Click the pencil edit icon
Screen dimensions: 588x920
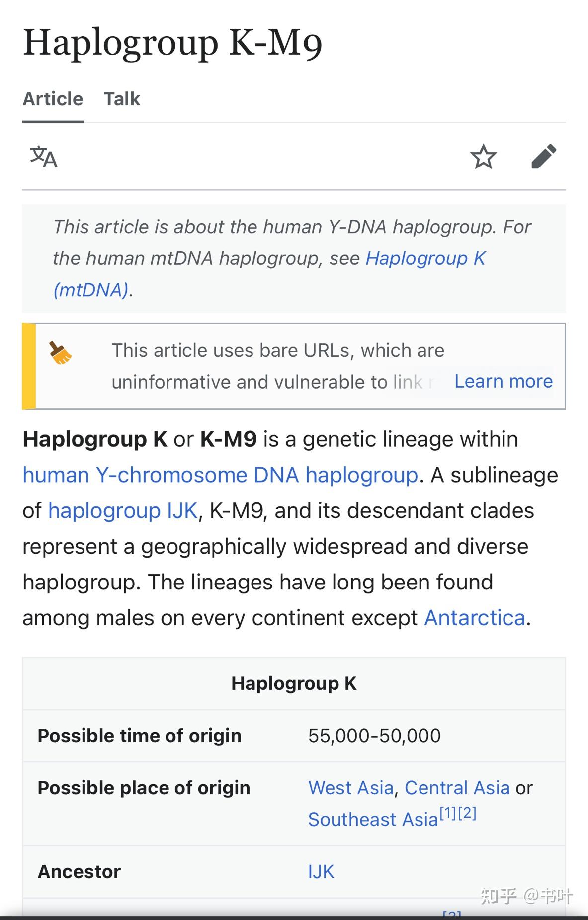click(544, 157)
